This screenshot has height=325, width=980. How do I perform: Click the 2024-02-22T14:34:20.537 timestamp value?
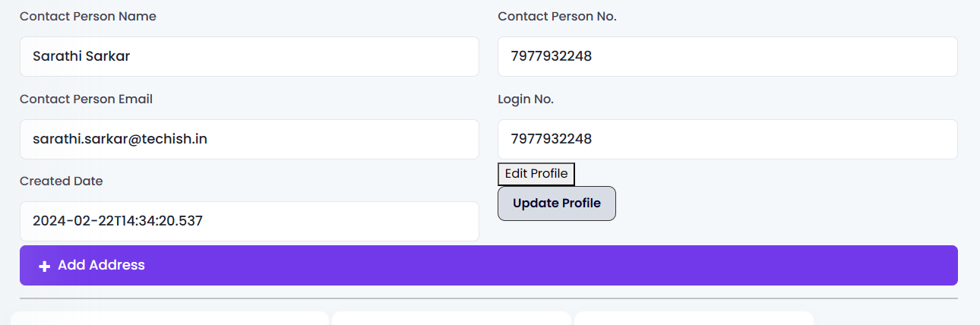[118, 222]
